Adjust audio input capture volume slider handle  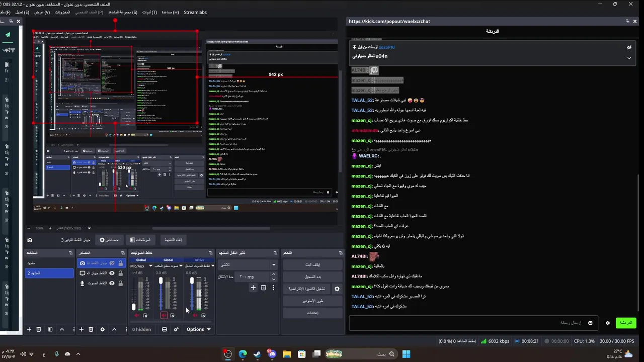(192, 281)
